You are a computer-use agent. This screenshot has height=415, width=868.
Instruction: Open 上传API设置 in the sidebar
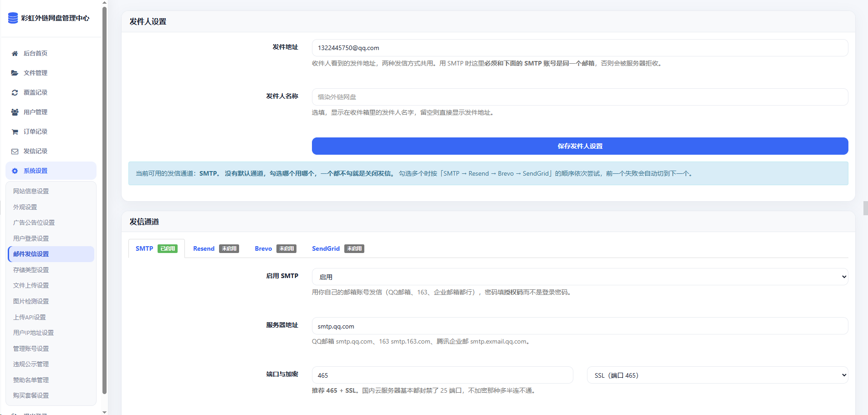(x=30, y=317)
